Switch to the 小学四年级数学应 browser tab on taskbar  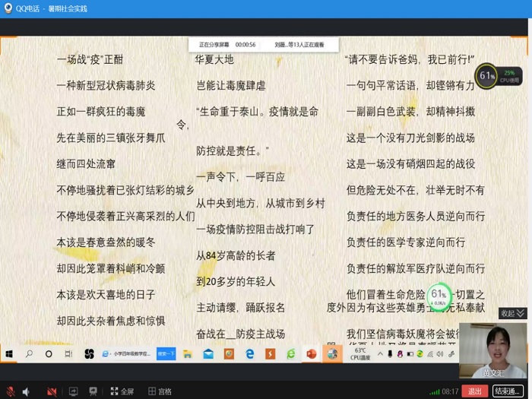pos(126,353)
